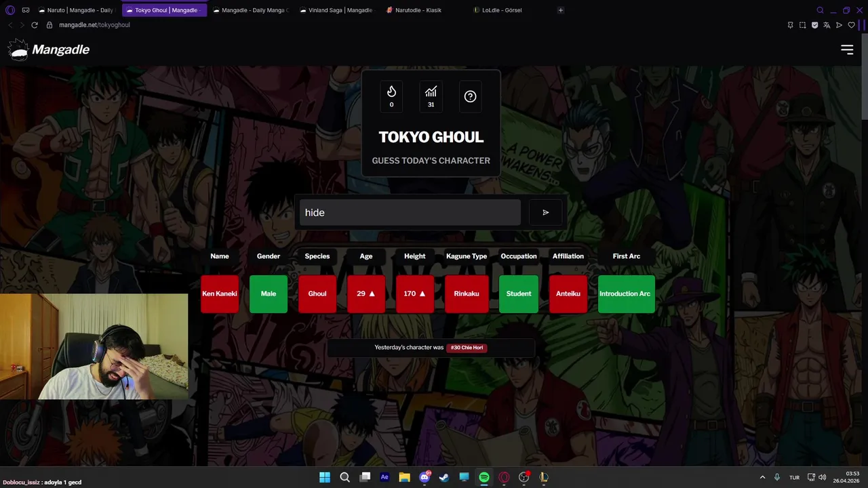Click the TUR language indicator
868x488 pixels.
[794, 477]
